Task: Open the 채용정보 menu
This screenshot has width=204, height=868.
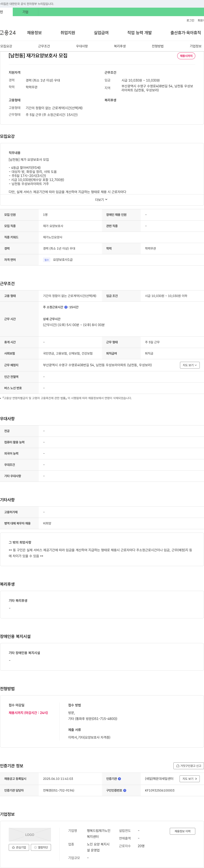Action: pos(34,33)
